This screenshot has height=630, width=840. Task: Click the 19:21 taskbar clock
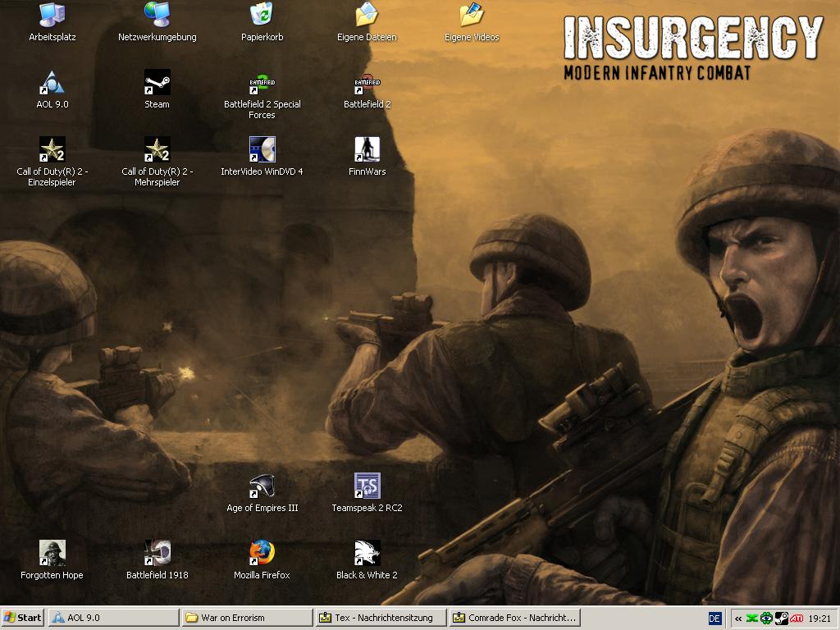tap(819, 619)
